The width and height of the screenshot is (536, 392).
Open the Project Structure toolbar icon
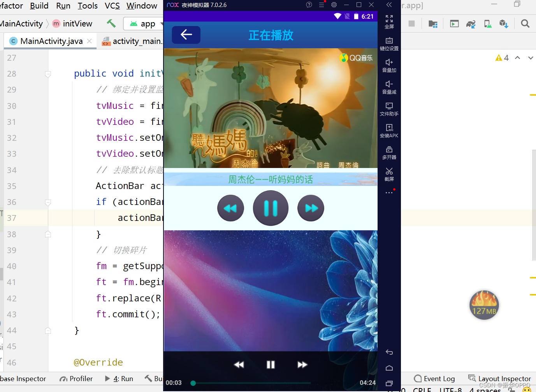433,24
